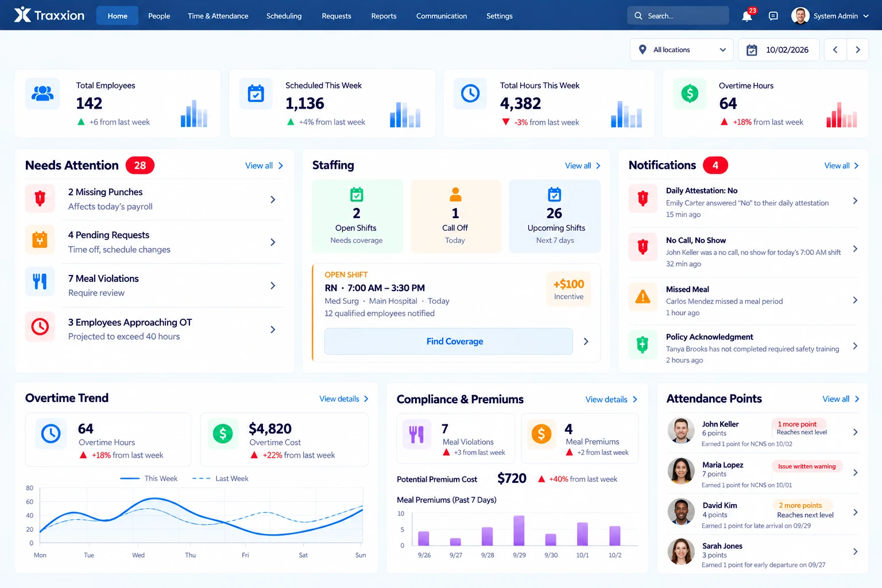
Task: Click in the Search field
Action: click(678, 16)
